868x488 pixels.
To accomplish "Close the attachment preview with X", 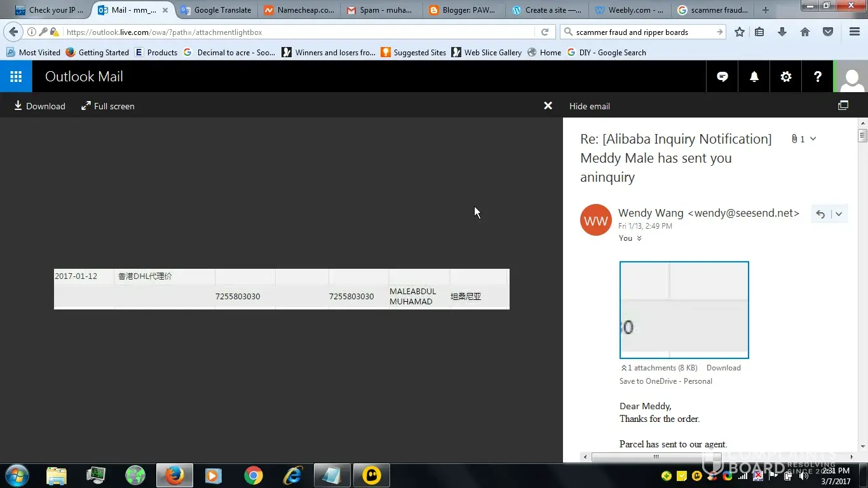I will [x=548, y=106].
